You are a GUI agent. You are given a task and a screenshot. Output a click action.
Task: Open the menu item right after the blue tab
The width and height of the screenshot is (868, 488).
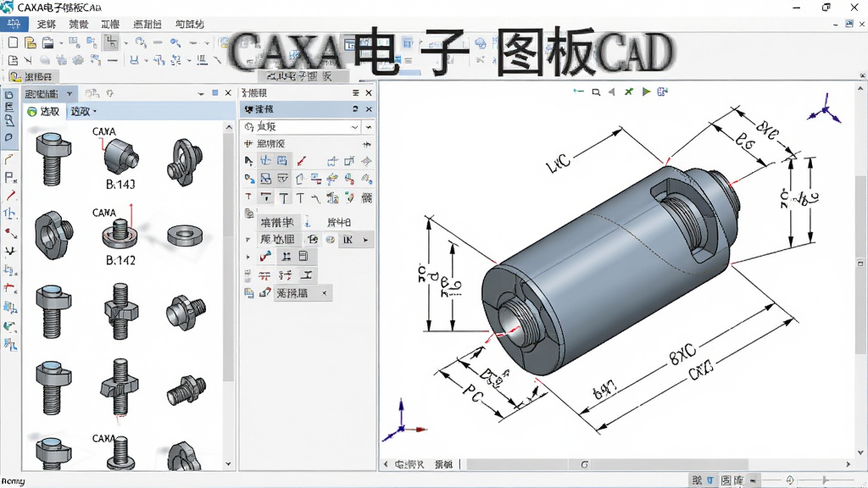coord(47,24)
